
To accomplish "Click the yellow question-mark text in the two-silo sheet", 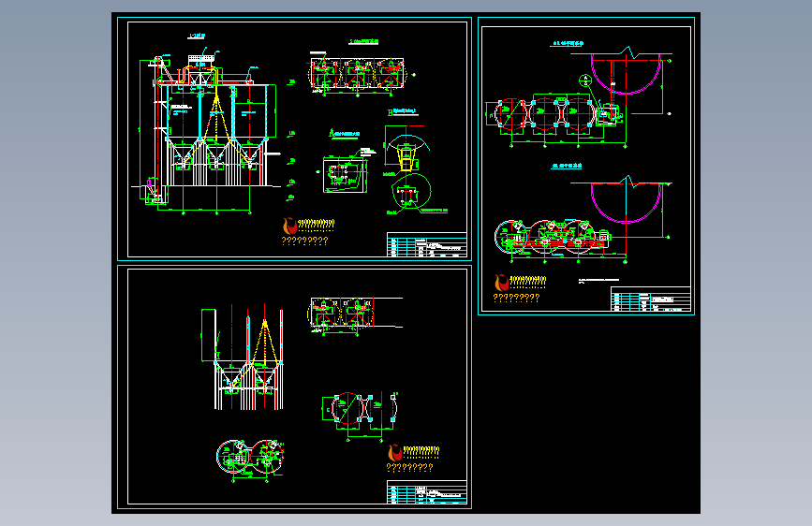I will click(x=409, y=467).
